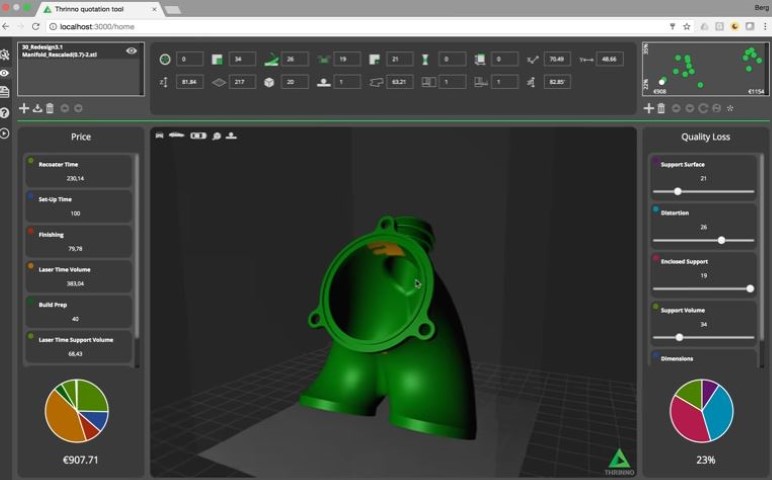Viewport: 772px width, 480px height.
Task: Bookmark the page with the star icon
Action: pyautogui.click(x=687, y=26)
